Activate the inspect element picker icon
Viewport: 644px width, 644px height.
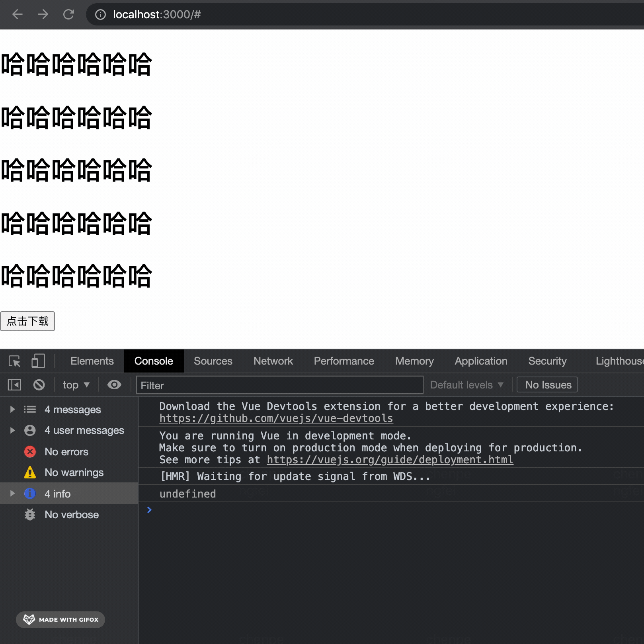pos(15,361)
